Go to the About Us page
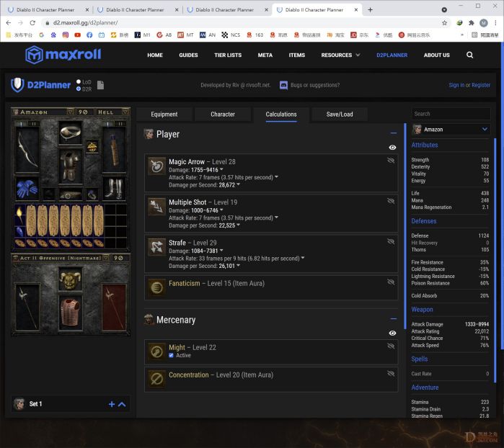The image size is (504, 448). (x=436, y=55)
